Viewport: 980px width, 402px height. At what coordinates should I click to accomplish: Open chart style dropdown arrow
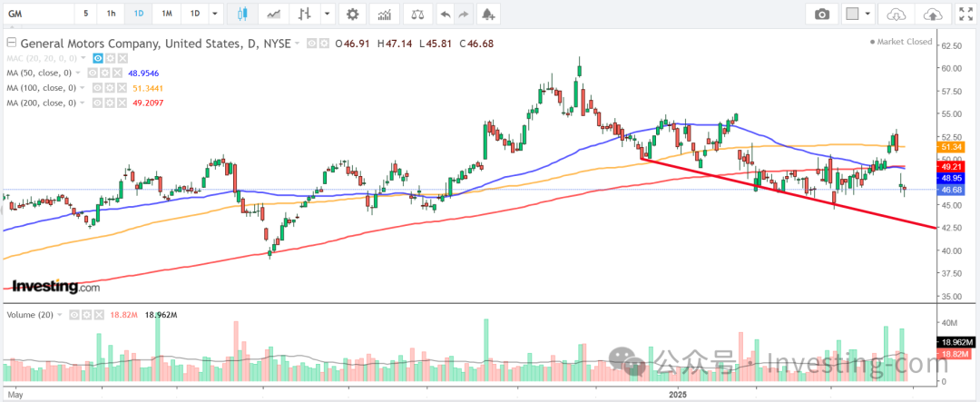click(328, 13)
